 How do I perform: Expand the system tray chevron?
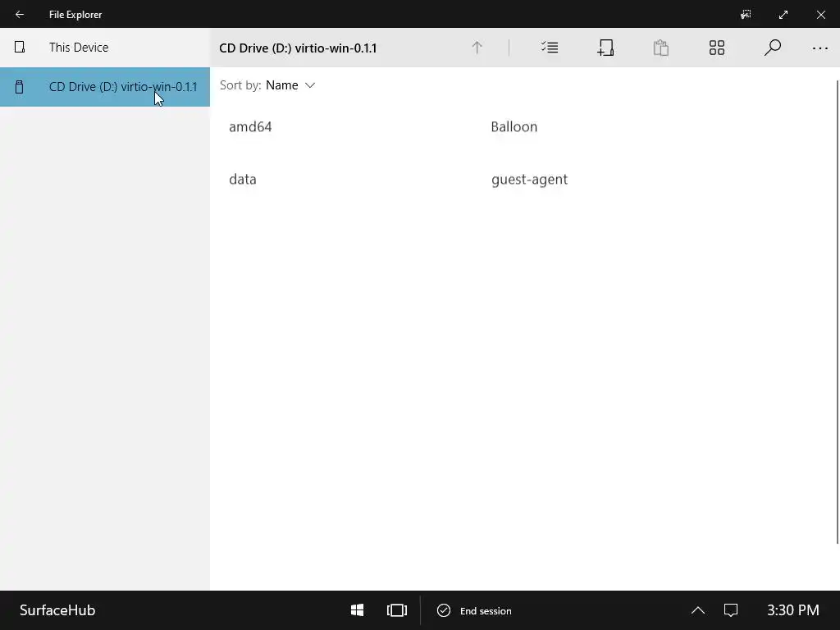point(697,610)
